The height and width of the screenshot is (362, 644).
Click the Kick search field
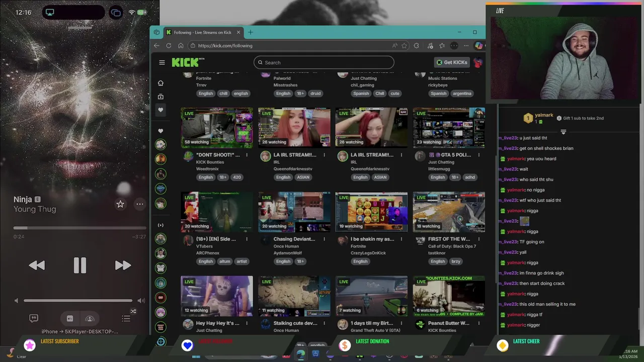324,62
